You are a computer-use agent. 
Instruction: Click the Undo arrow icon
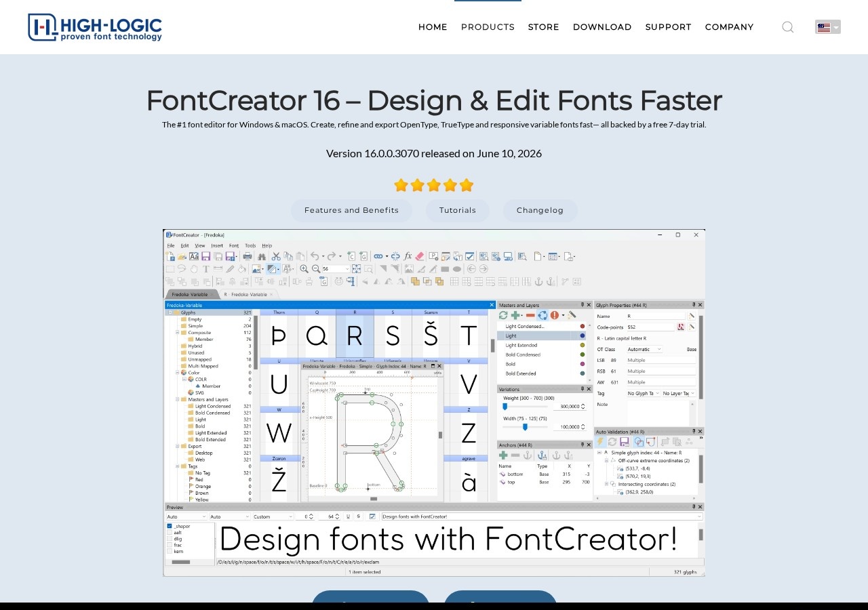tap(315, 256)
